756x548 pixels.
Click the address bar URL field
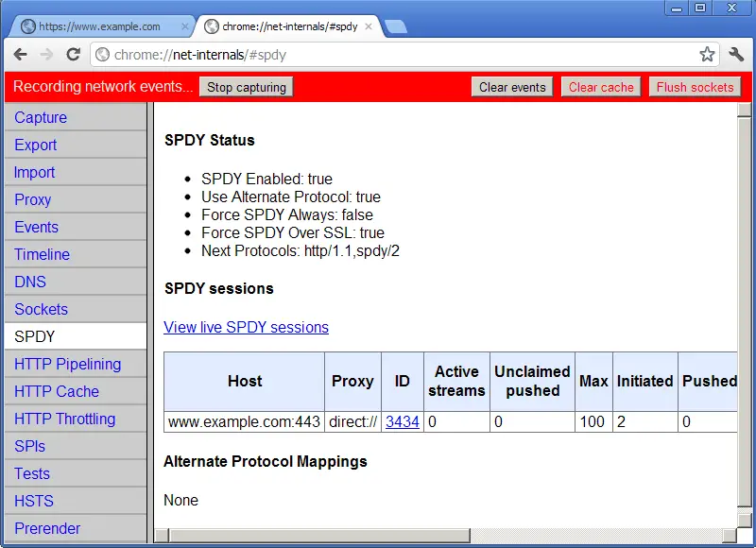[397, 55]
